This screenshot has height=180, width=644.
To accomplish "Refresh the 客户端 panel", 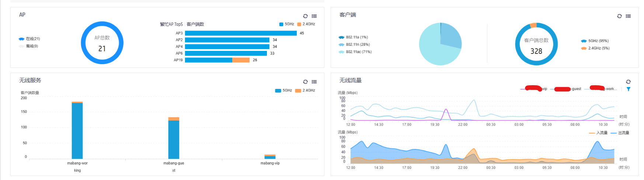I will (x=619, y=16).
